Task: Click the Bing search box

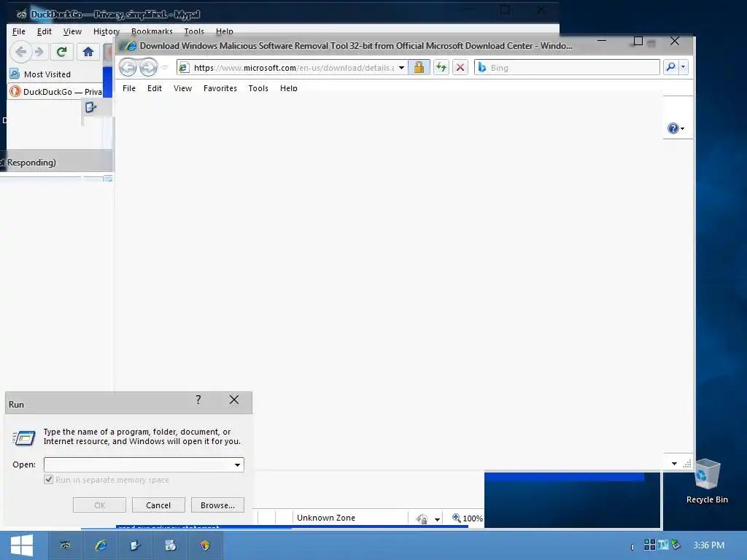Action: [x=567, y=68]
